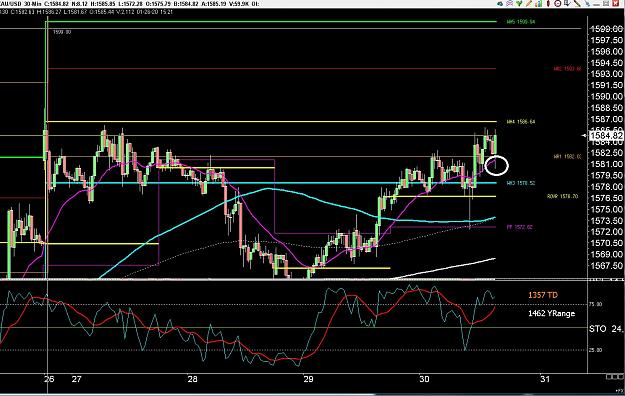
Task: Click the 1587.00 price axis label
Action: pos(606,119)
